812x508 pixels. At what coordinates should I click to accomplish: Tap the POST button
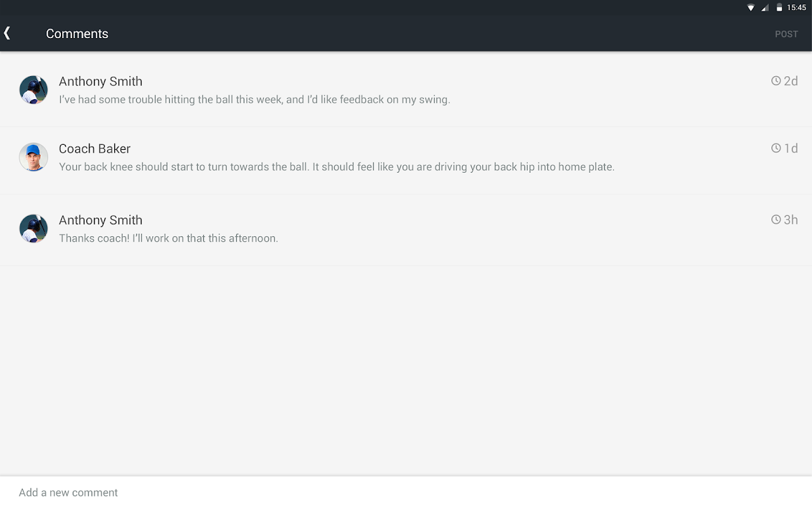[x=786, y=34]
